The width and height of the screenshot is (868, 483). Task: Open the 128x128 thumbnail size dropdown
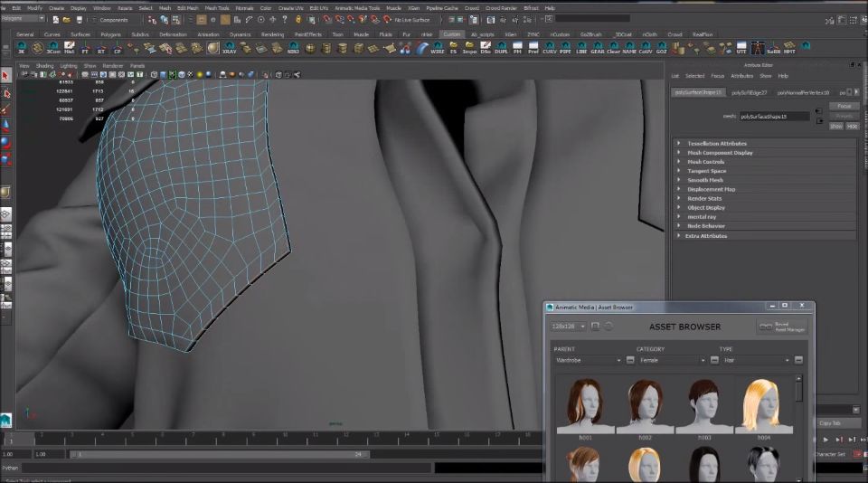tap(570, 327)
